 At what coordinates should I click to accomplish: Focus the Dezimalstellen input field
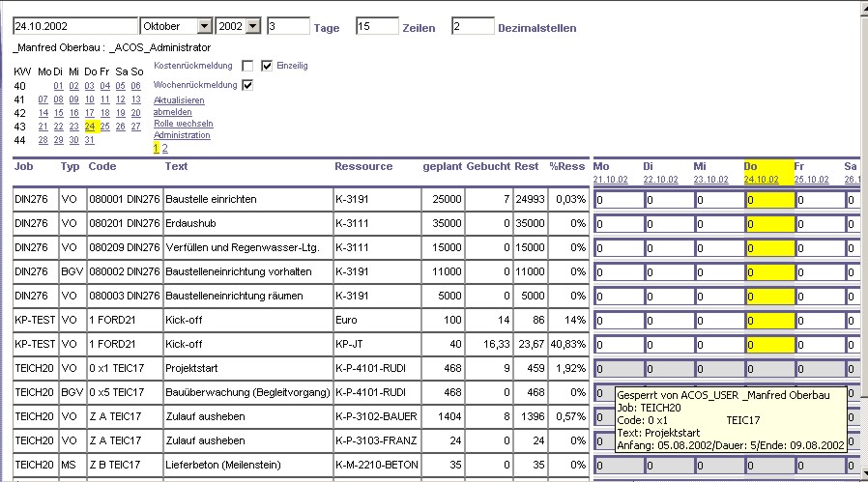(x=473, y=26)
